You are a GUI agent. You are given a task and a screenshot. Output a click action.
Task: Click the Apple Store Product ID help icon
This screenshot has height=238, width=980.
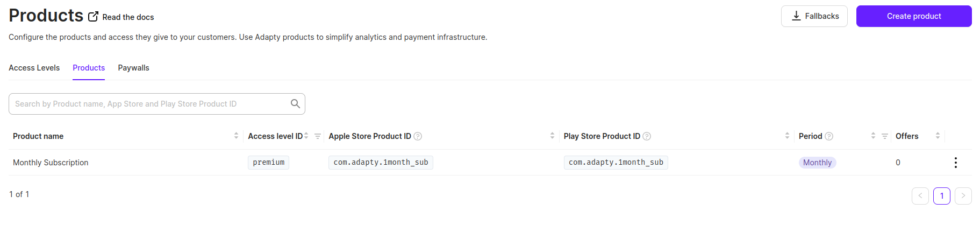click(x=418, y=136)
